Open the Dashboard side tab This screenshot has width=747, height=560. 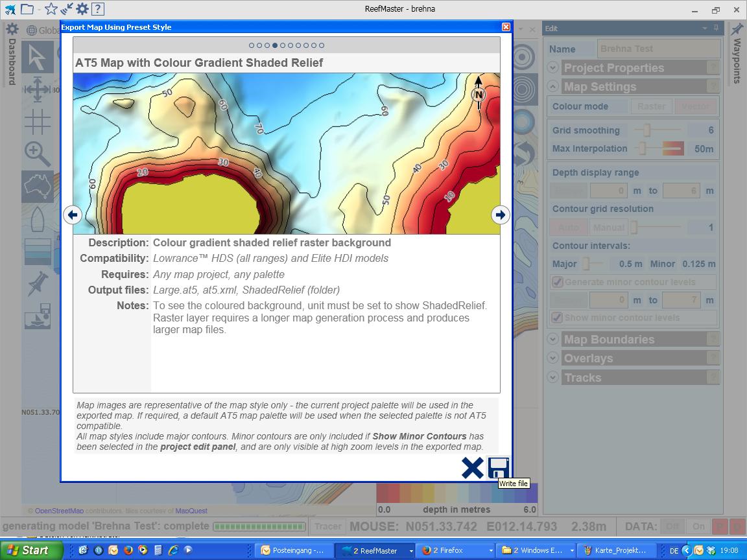click(x=12, y=55)
